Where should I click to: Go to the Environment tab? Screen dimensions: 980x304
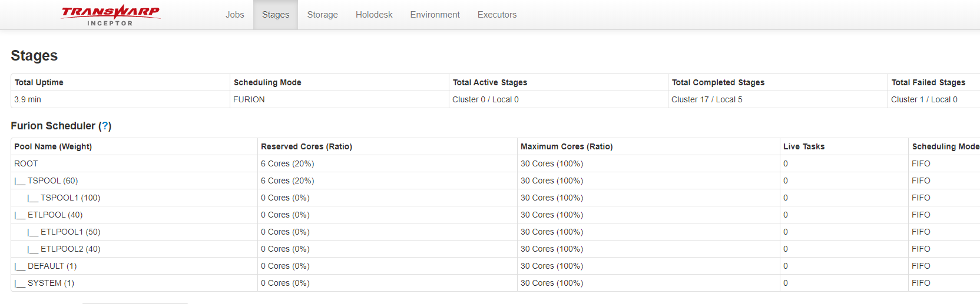point(435,15)
